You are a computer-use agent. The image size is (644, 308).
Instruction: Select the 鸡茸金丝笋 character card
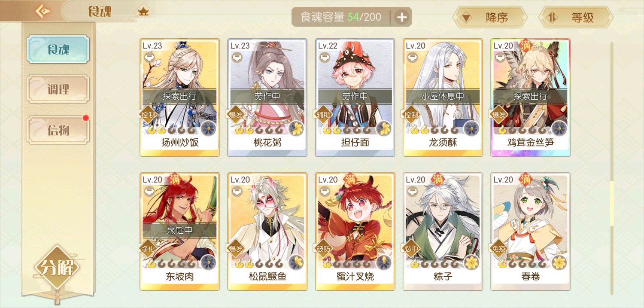pyautogui.click(x=530, y=98)
